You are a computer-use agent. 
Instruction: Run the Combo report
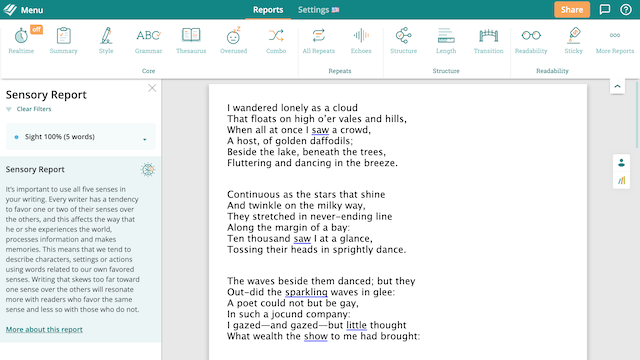coord(276,41)
